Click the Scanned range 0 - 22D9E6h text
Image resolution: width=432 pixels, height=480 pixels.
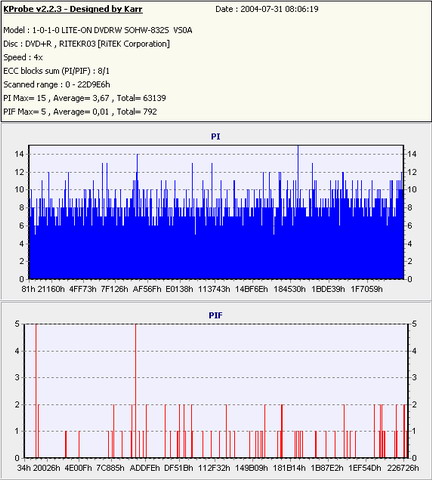(57, 85)
